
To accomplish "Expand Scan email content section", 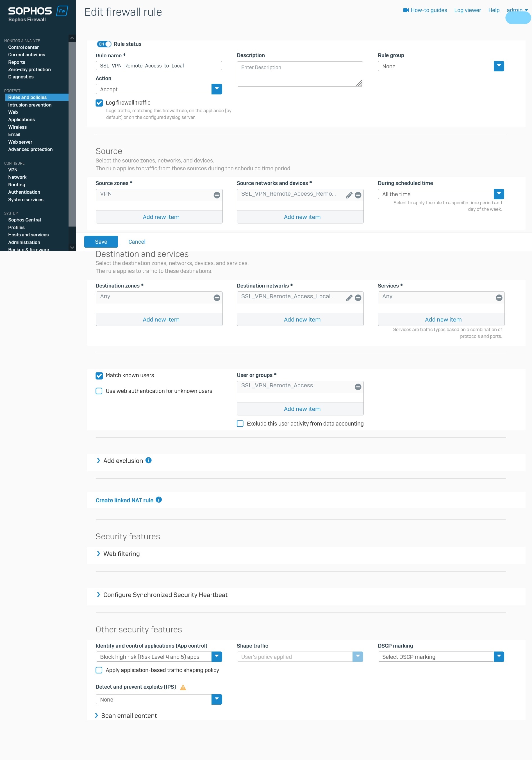I will (x=126, y=716).
